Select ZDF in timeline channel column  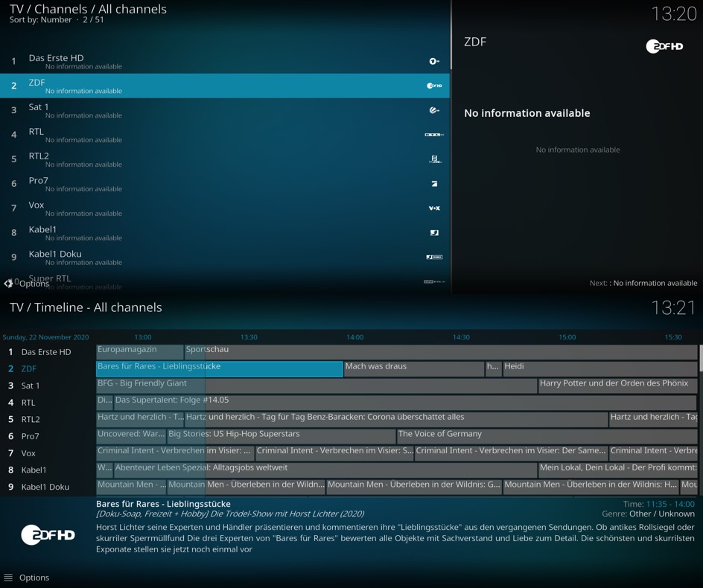[48, 369]
